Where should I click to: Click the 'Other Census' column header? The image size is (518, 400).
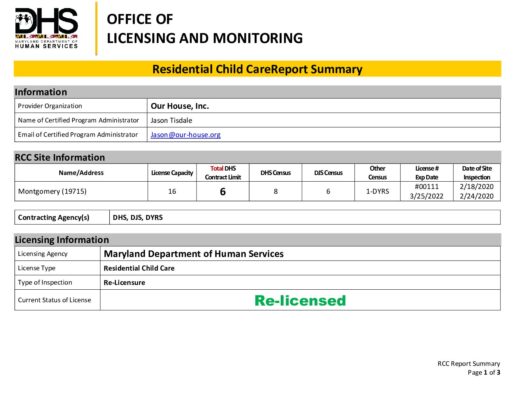pyautogui.click(x=377, y=173)
